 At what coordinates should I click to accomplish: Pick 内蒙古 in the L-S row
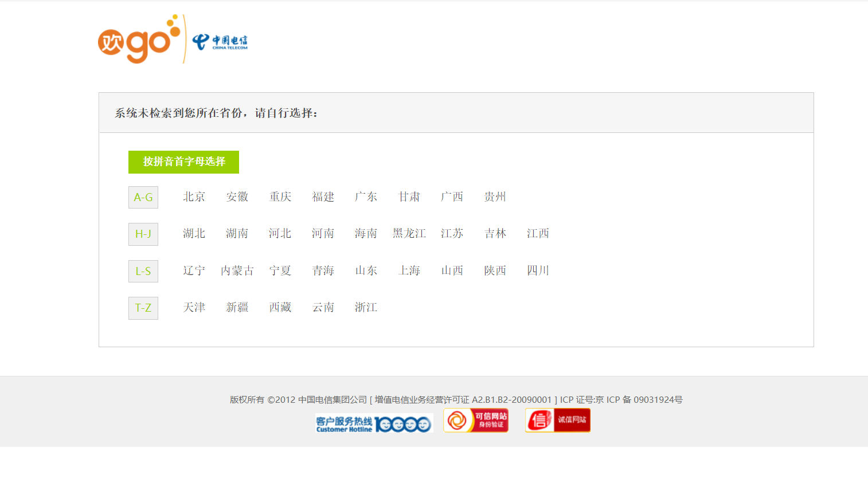point(237,271)
